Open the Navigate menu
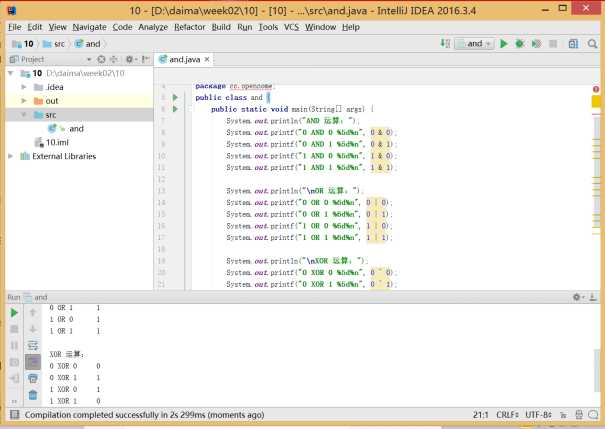This screenshot has width=605, height=429. pos(89,27)
